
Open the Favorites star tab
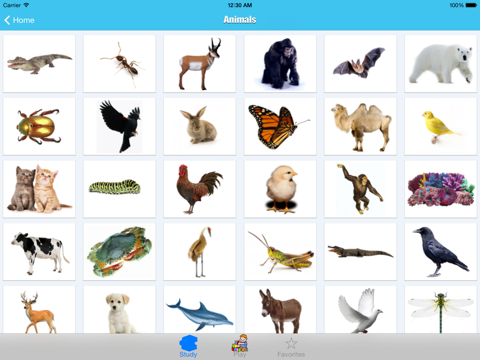[x=291, y=347]
